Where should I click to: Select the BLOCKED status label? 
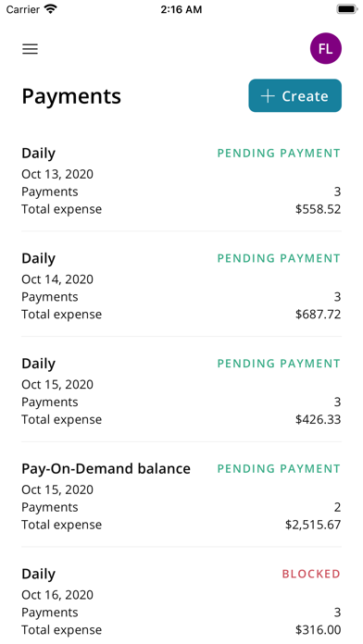tap(311, 574)
